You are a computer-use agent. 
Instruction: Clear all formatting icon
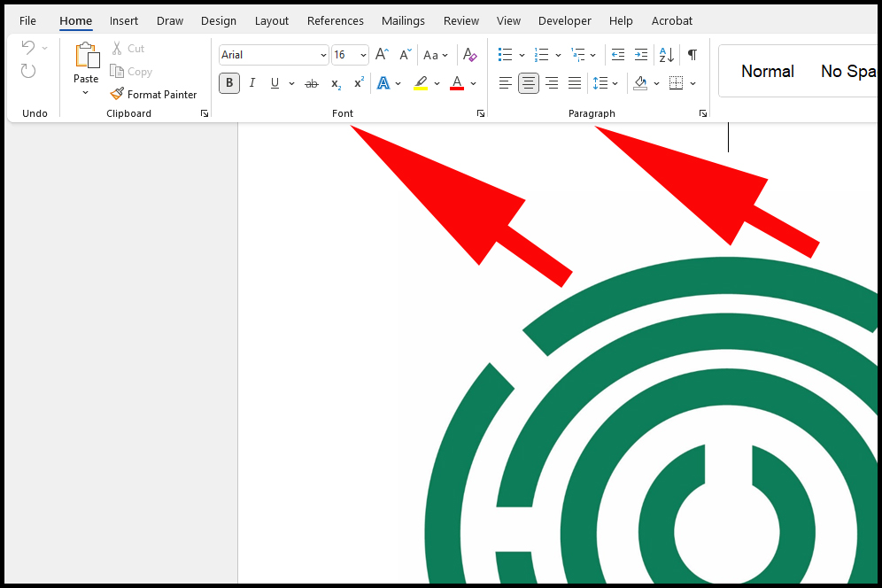coord(469,55)
